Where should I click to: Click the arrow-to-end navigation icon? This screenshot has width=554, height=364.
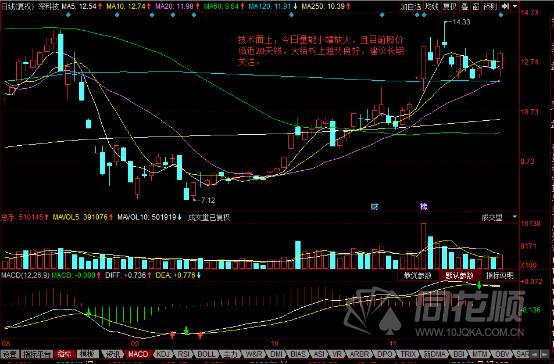click(x=505, y=6)
